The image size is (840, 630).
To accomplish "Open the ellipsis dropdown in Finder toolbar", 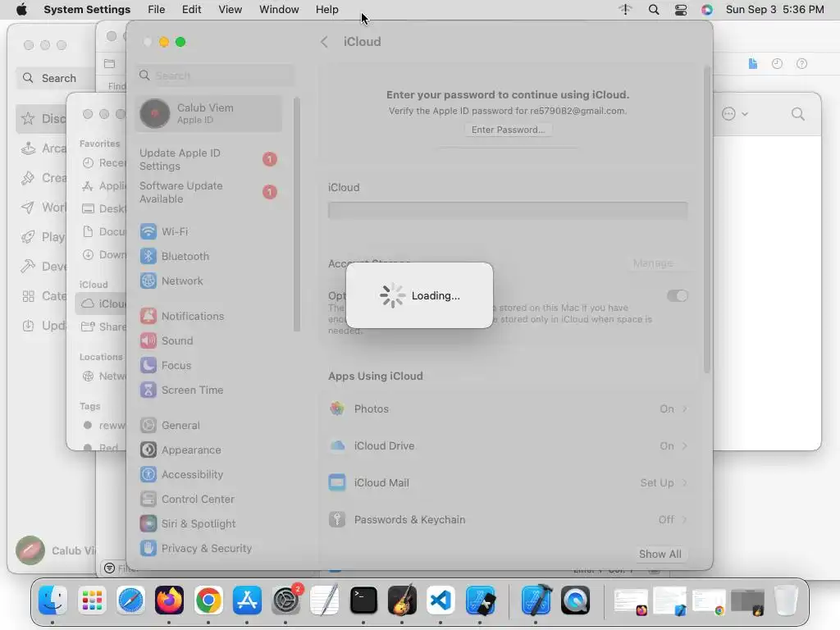I will click(735, 113).
